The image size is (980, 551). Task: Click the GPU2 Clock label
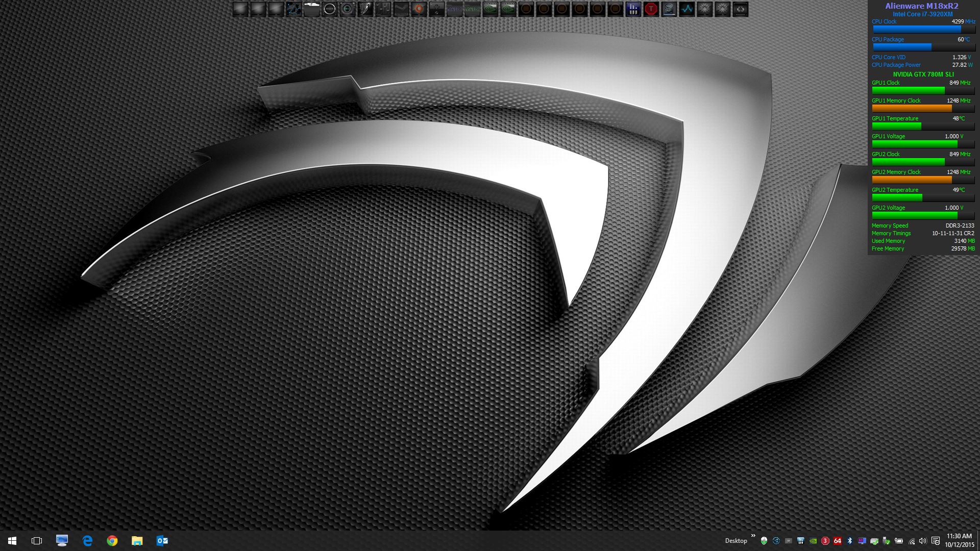click(x=886, y=154)
